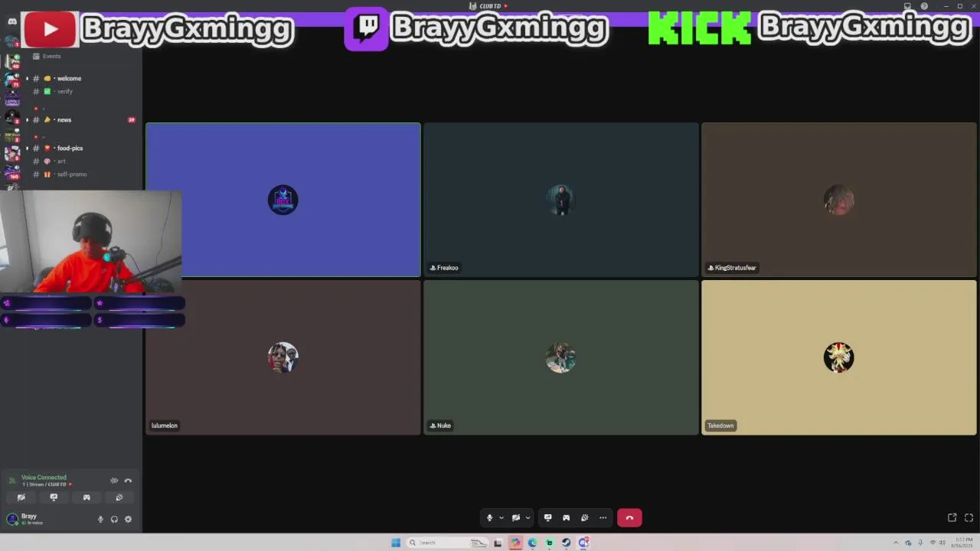This screenshot has height=551, width=980.
Task: Open taskbar clock and date
Action: coord(962,543)
